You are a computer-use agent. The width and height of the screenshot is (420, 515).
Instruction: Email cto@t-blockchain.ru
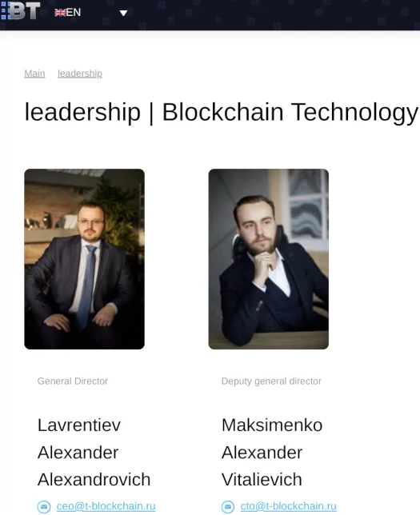[288, 506]
